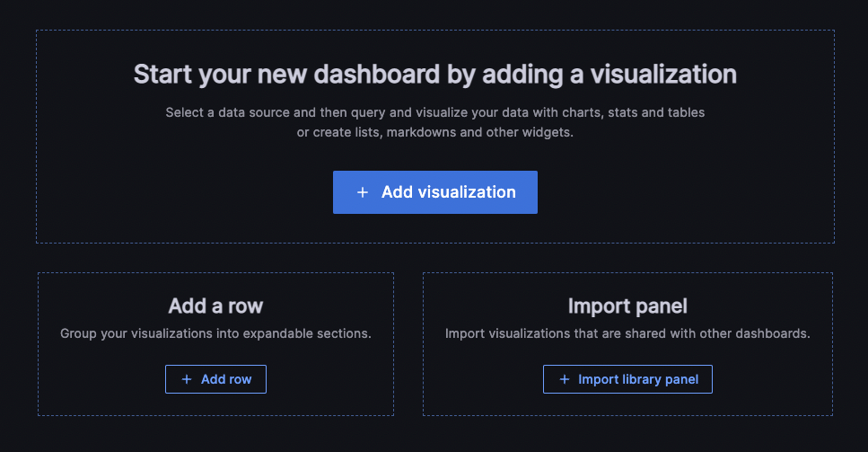Viewport: 868px width, 452px height.
Task: Open the Import library panel button
Action: [627, 379]
